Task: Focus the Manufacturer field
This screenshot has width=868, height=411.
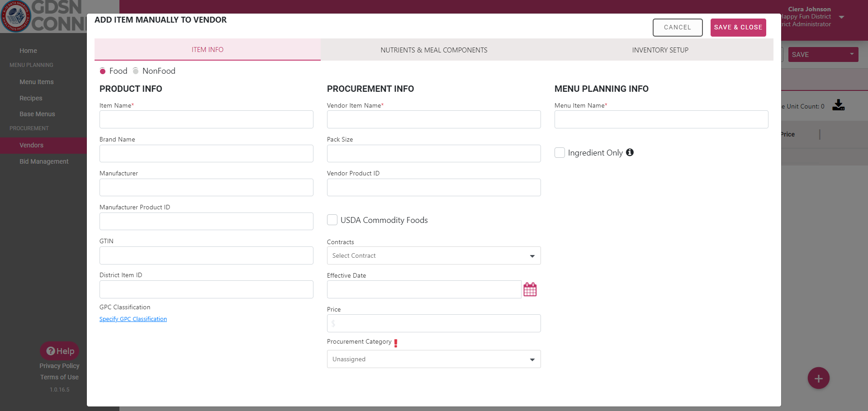Action: (206, 187)
